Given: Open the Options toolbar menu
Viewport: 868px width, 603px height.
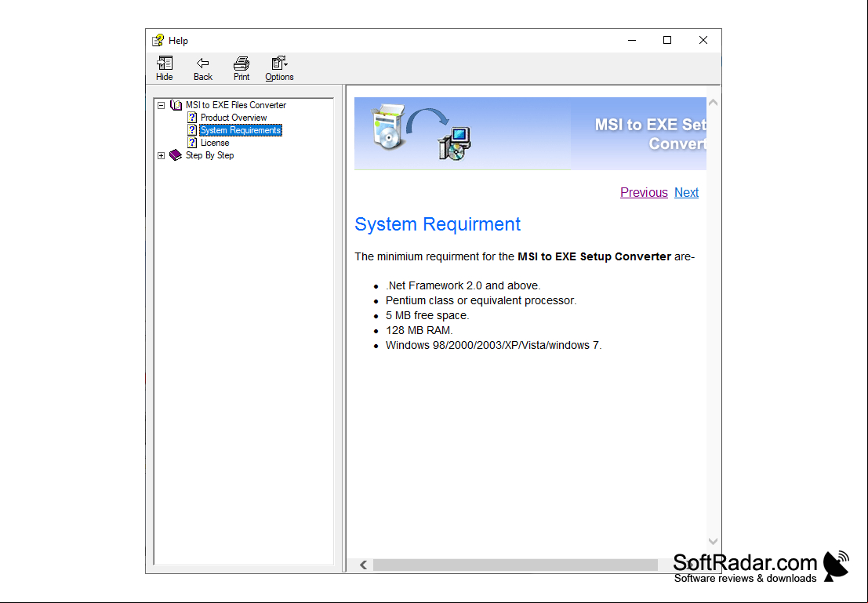Looking at the screenshot, I should (279, 69).
